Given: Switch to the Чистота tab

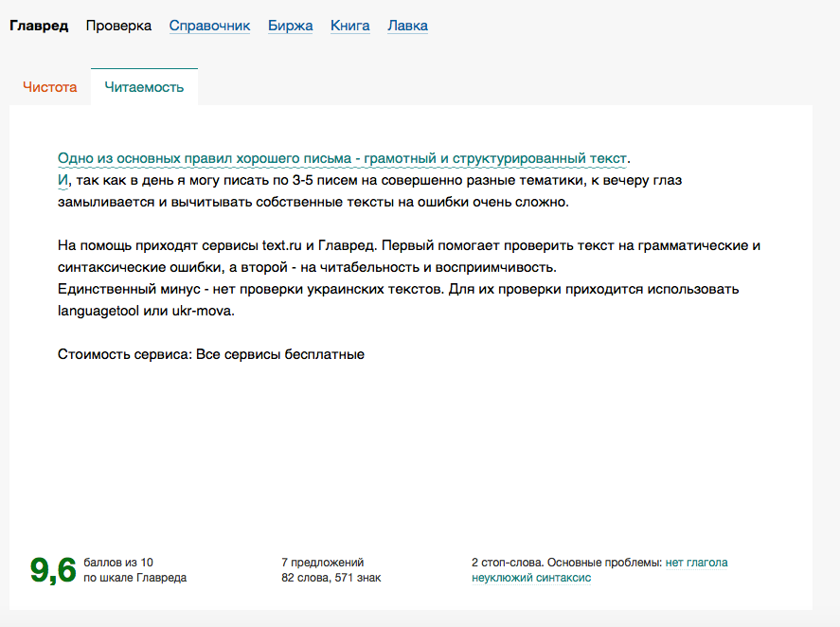Looking at the screenshot, I should tap(48, 85).
